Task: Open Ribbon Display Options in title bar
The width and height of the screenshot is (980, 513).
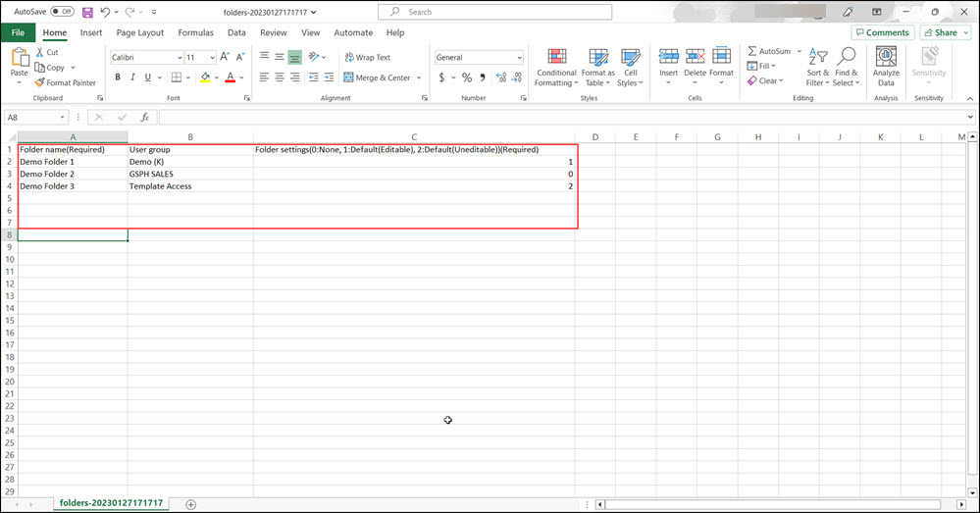Action: point(877,12)
